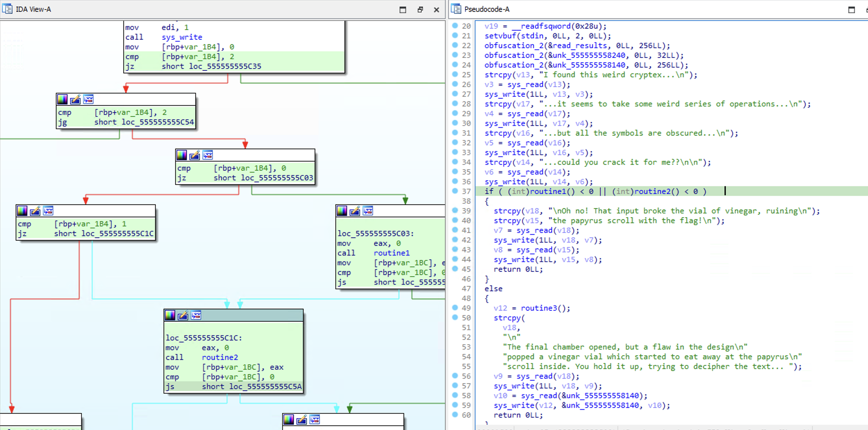This screenshot has width=868, height=430.
Task: Click routine2() in the pseudocode if-statement
Action: [x=657, y=191]
